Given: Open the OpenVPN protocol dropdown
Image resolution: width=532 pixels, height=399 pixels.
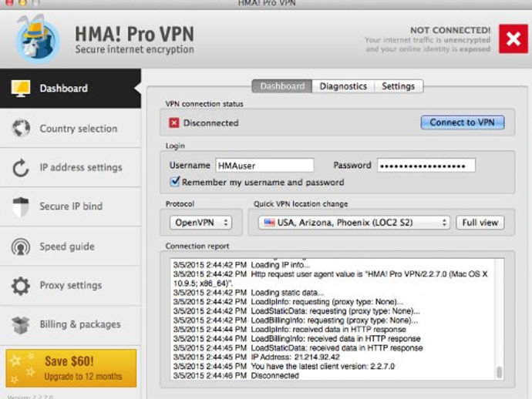Looking at the screenshot, I should tap(201, 223).
